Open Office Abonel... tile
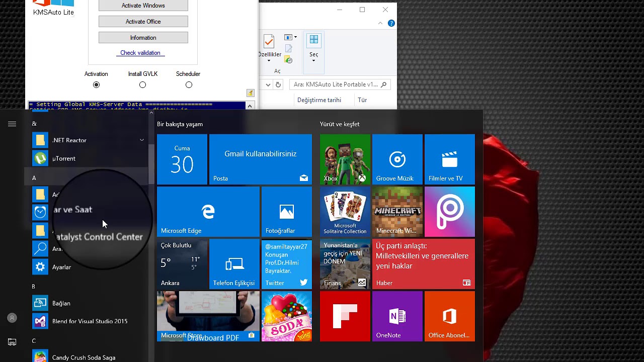The image size is (644, 362). (x=450, y=316)
